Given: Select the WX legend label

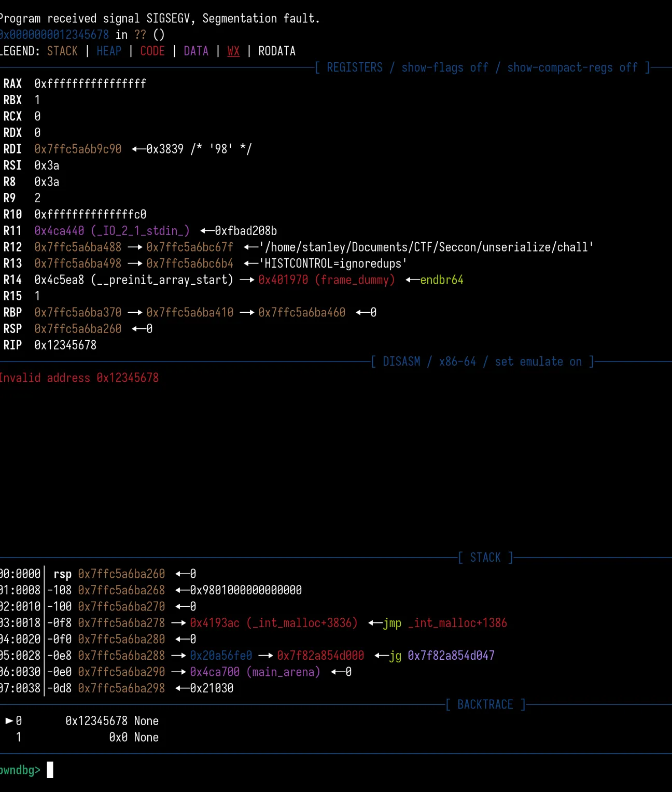Looking at the screenshot, I should [233, 51].
